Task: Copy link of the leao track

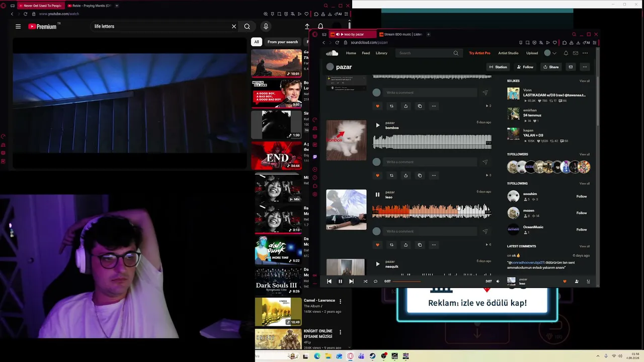Action: 420,245
